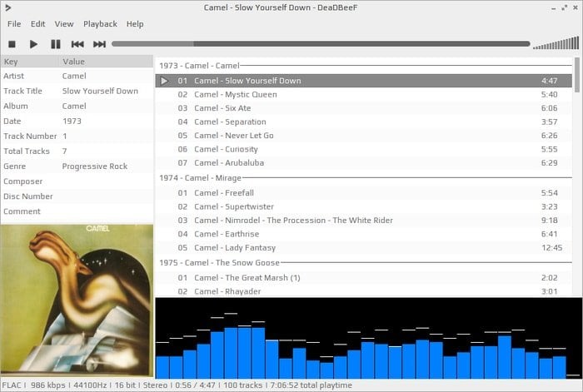Click the Camel album cover art
The width and height of the screenshot is (583, 392).
(x=77, y=300)
